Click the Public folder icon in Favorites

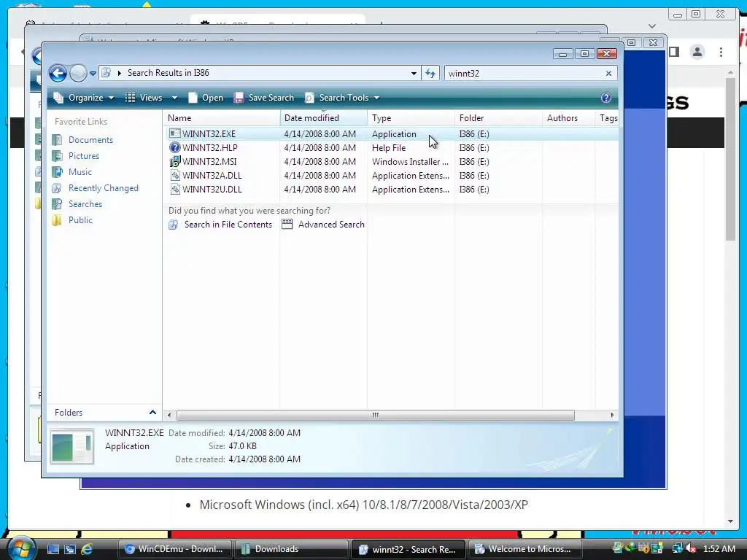tap(57, 220)
